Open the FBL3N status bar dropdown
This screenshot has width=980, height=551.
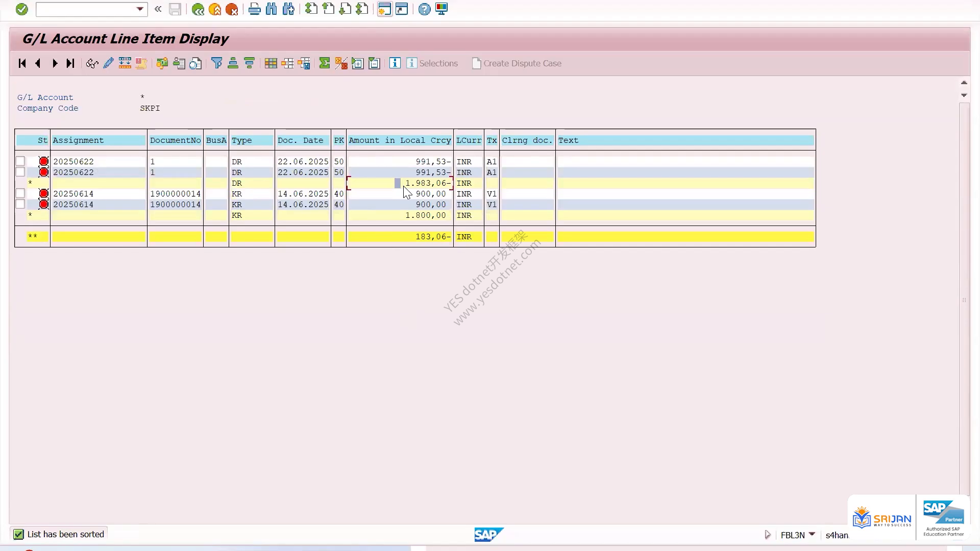point(812,534)
